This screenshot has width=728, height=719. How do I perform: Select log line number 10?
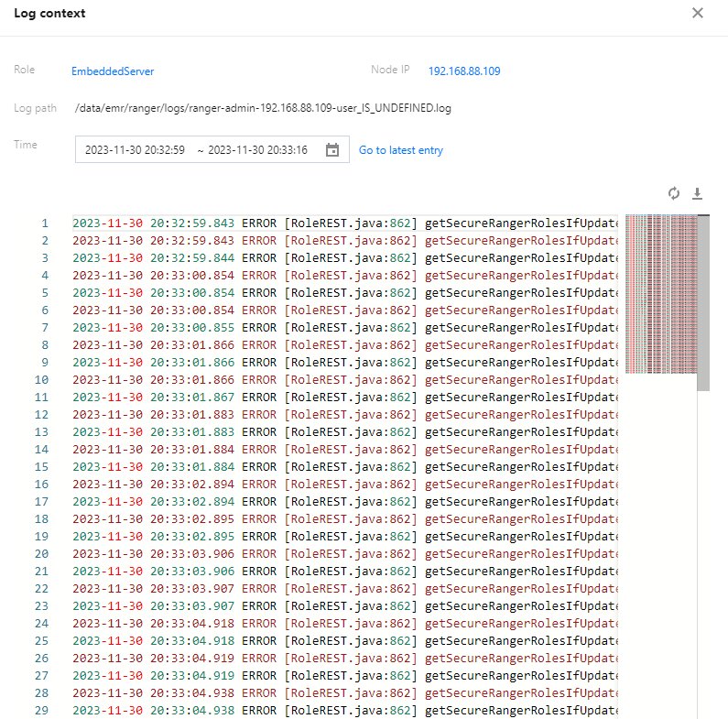point(41,379)
